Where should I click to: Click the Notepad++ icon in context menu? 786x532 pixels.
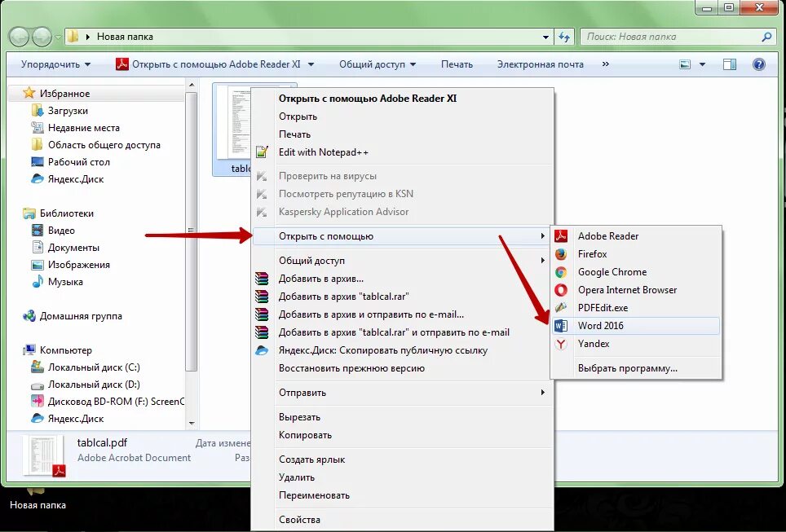[262, 152]
